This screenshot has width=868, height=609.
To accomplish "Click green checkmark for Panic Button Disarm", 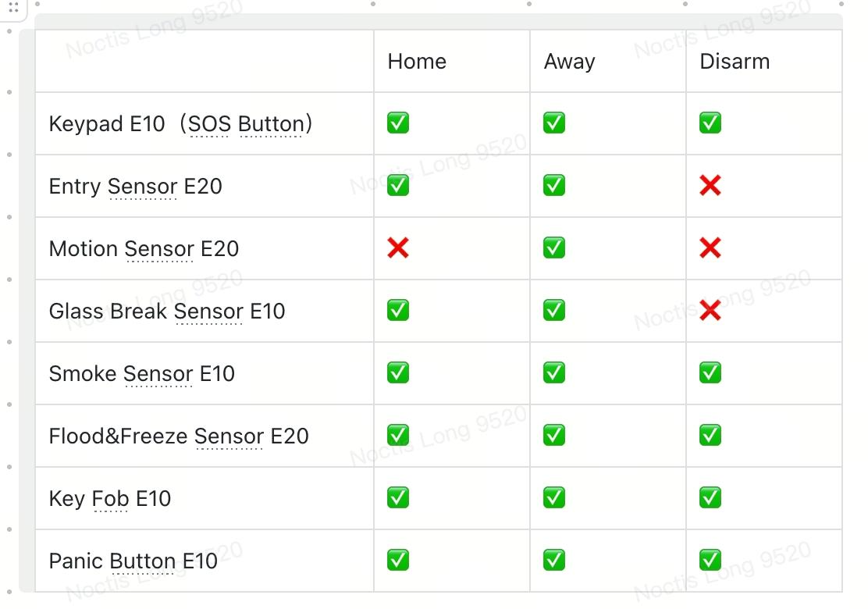I will pos(710,561).
